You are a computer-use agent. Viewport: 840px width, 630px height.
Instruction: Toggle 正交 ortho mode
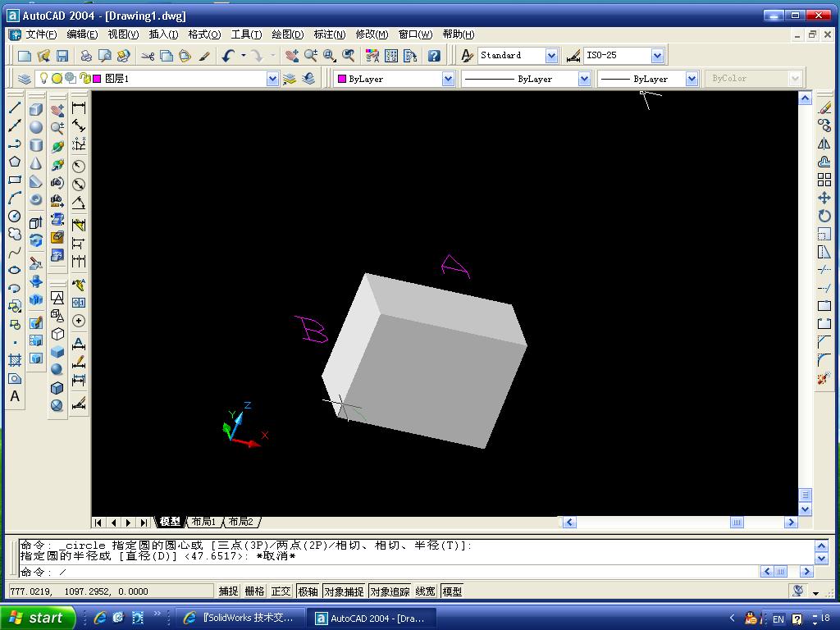click(281, 591)
